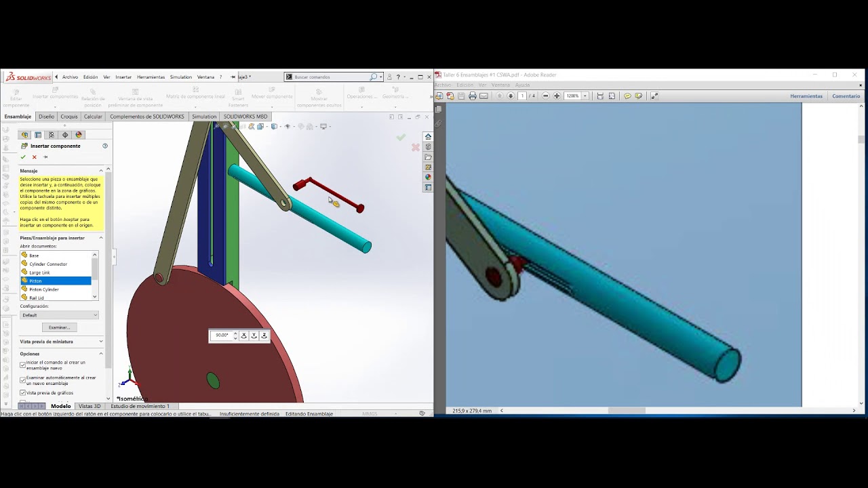Print the PDF in Adobe Reader
This screenshot has height=488, width=868.
pos(473,96)
